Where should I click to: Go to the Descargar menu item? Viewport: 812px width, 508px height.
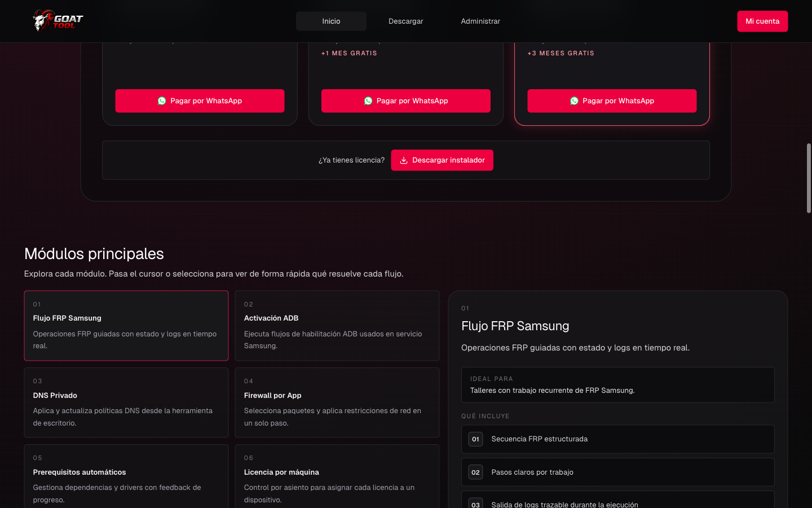point(405,21)
